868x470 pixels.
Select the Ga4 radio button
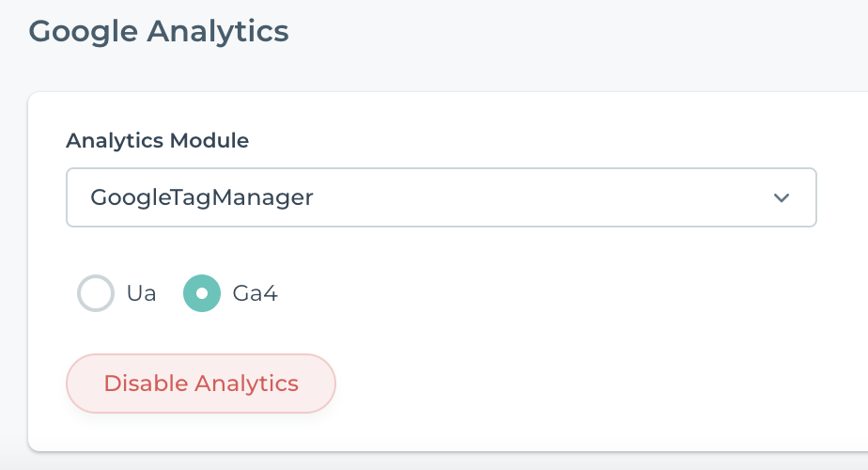(x=201, y=293)
